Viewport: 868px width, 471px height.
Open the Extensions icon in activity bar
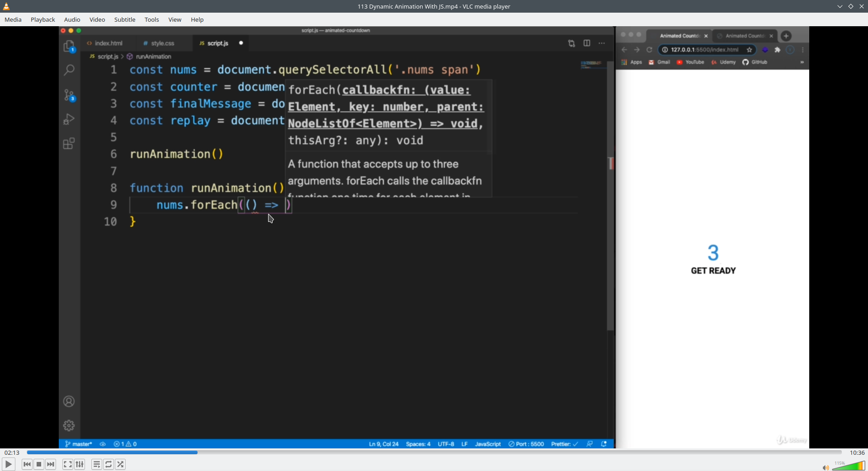(69, 144)
